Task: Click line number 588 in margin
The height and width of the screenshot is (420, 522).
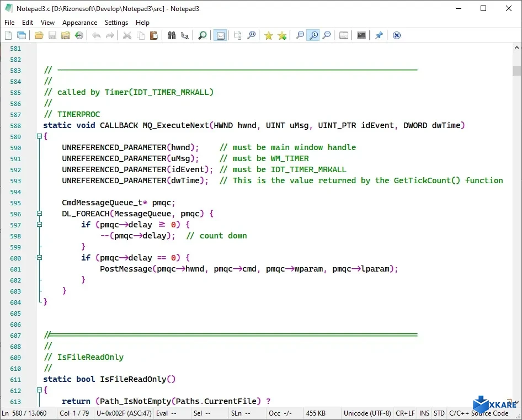Action: (x=15, y=126)
